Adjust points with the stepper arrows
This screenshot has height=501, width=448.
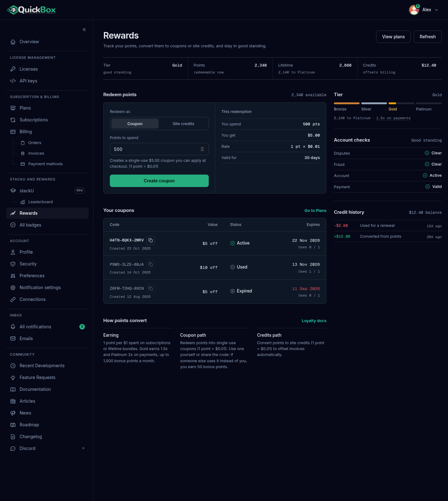pyautogui.click(x=202, y=149)
